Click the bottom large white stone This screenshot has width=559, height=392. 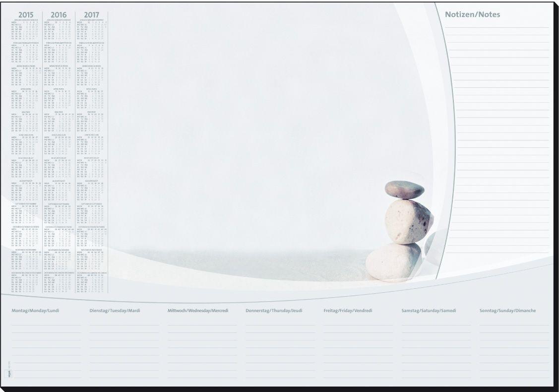[x=393, y=262]
